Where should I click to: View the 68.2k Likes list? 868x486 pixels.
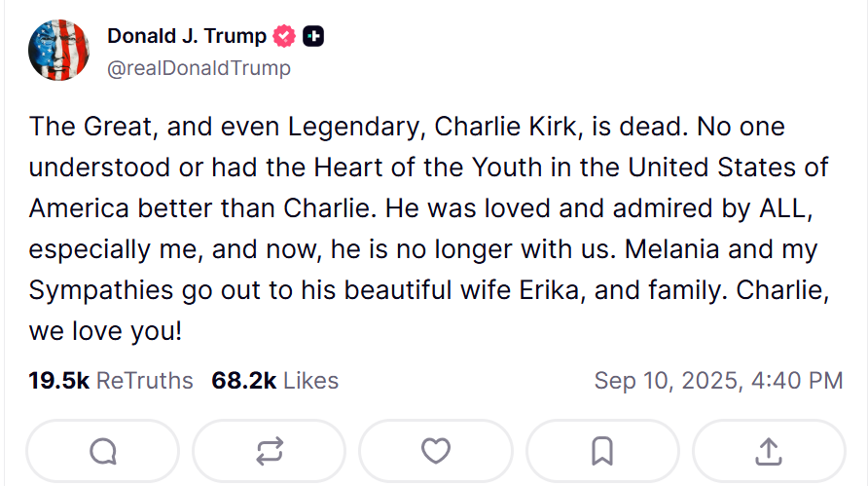pyautogui.click(x=274, y=381)
